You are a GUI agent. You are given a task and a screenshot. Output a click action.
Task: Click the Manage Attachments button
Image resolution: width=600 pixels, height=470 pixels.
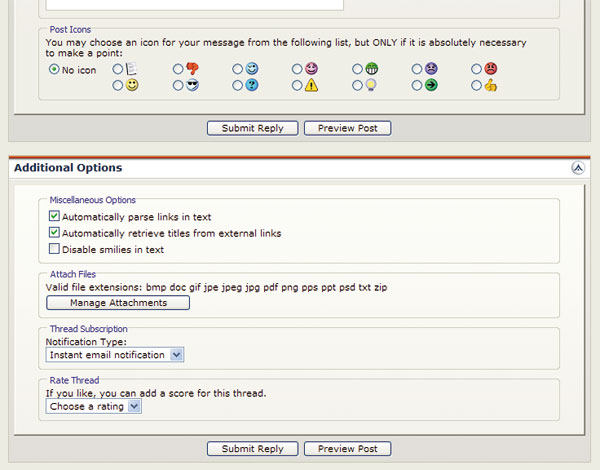coord(118,302)
